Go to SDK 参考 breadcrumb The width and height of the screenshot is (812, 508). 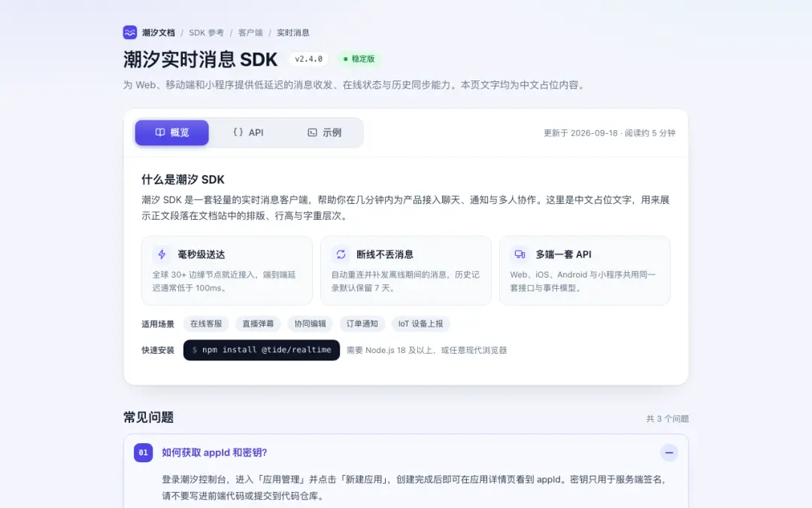[206, 32]
